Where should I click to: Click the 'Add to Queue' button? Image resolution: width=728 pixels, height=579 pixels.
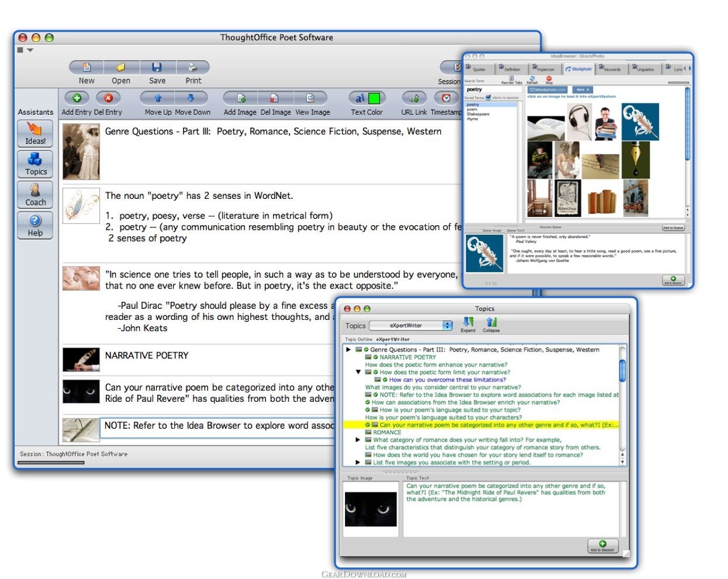(x=673, y=228)
